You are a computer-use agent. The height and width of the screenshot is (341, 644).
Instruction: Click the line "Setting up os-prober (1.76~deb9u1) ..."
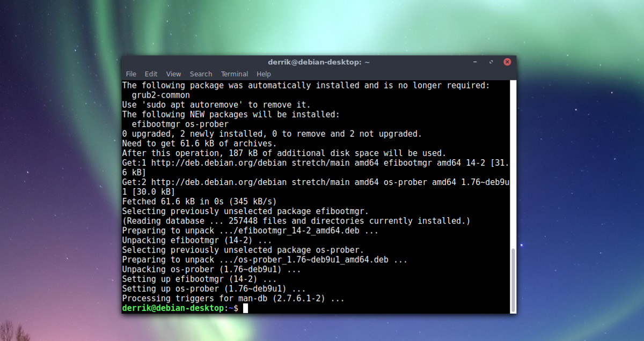tap(214, 288)
